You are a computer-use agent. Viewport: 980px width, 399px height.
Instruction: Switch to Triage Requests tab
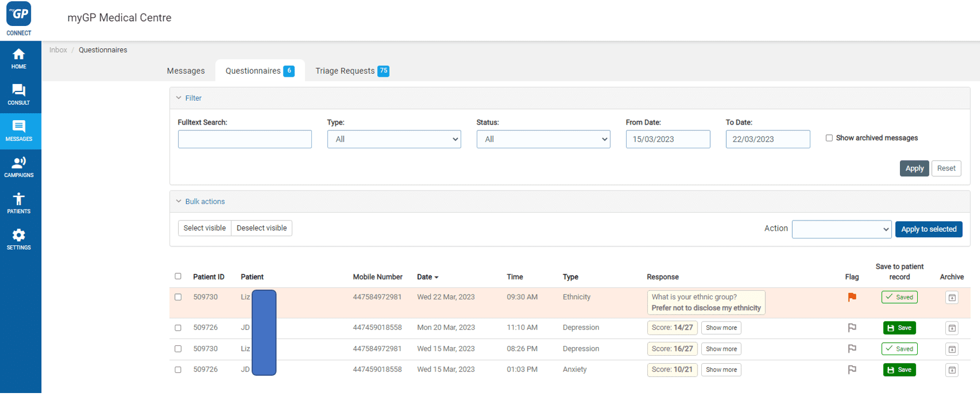tap(352, 71)
